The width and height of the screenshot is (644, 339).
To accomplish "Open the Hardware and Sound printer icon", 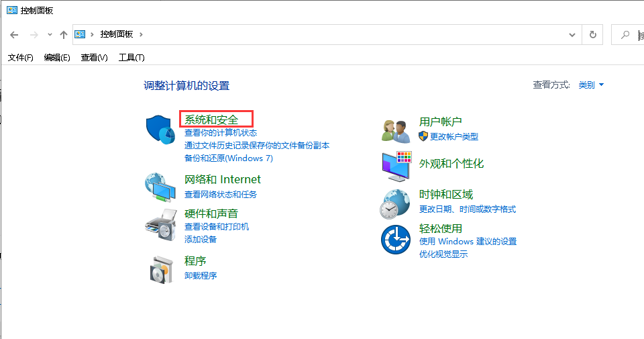I will [160, 224].
